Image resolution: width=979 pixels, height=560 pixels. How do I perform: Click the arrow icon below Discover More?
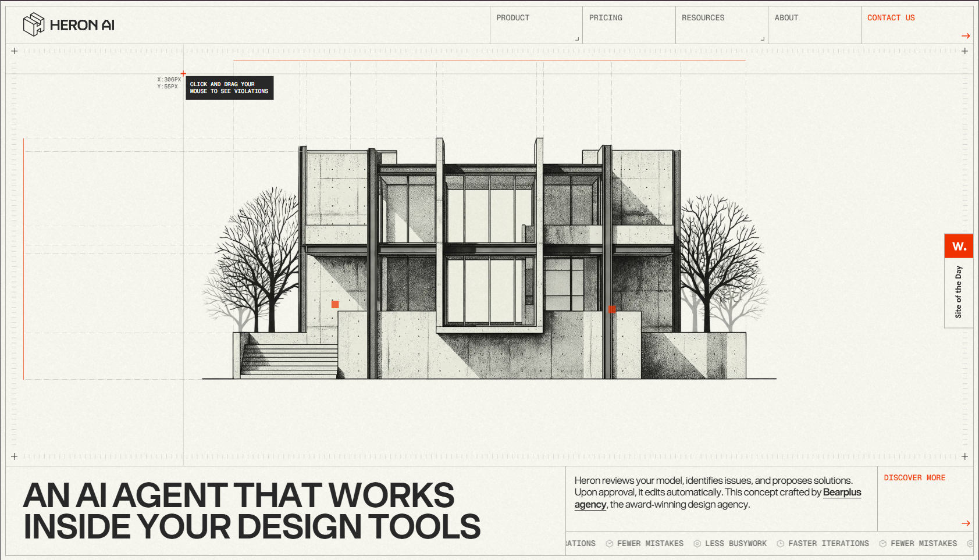pos(966,523)
